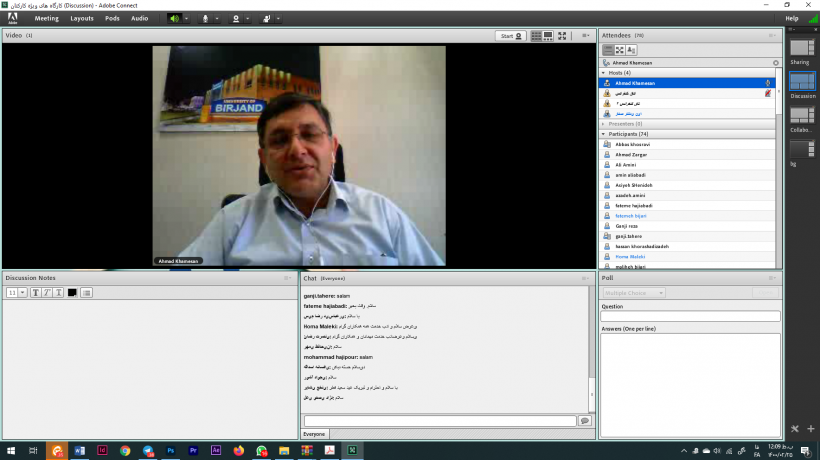
Task: Click the send chat message icon
Action: [585, 421]
